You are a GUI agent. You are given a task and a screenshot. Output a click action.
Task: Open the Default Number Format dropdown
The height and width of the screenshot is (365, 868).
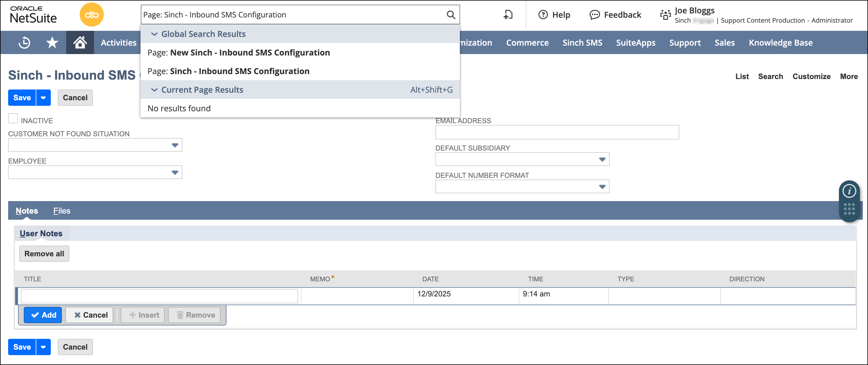[602, 187]
